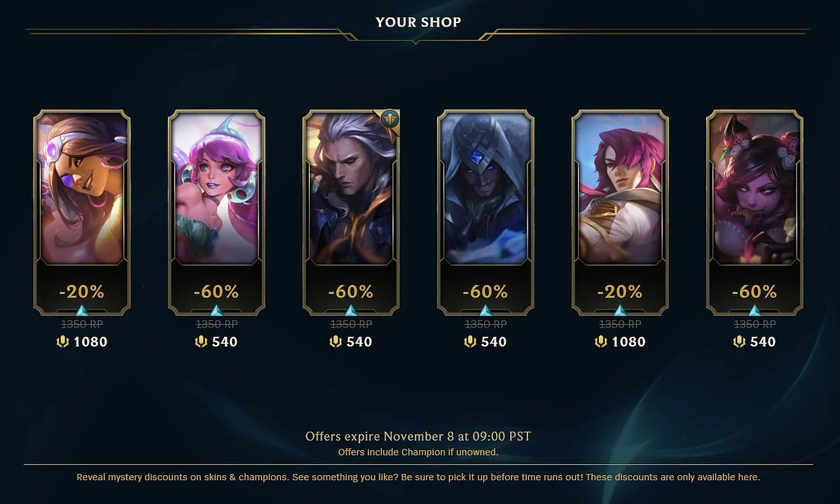The image size is (840, 504).
Task: Click the blue gem marker on the first card
Action: 82,310
